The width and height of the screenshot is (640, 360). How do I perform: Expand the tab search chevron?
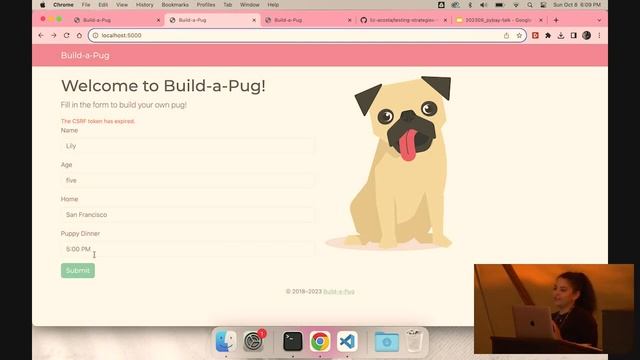[599, 20]
